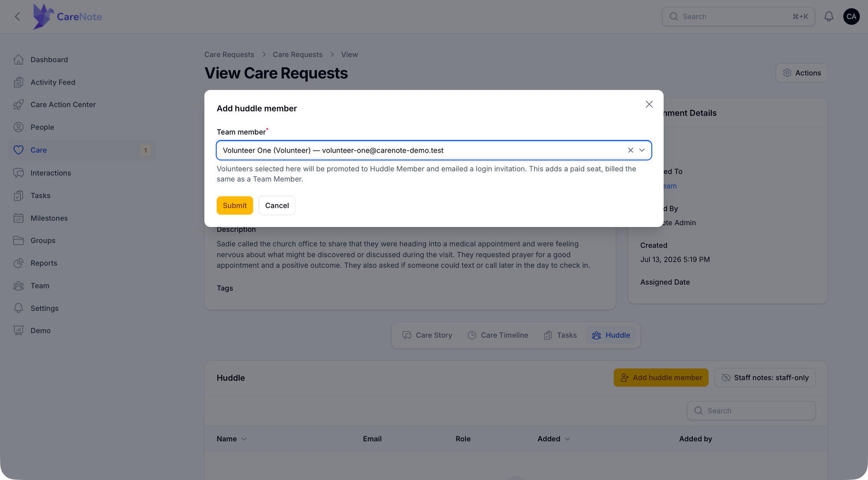Image resolution: width=868 pixels, height=480 pixels.
Task: Open the Reports menu item
Action: click(82, 263)
